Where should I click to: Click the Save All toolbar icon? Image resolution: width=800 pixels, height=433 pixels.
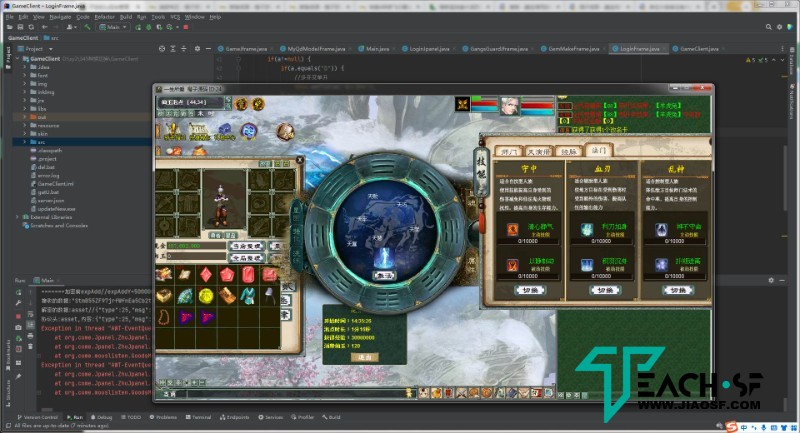click(x=20, y=27)
